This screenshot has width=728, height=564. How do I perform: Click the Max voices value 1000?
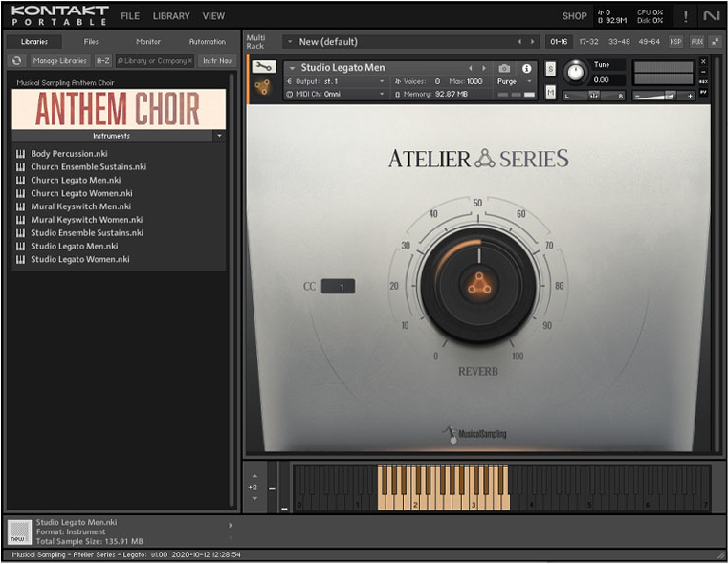tap(474, 81)
